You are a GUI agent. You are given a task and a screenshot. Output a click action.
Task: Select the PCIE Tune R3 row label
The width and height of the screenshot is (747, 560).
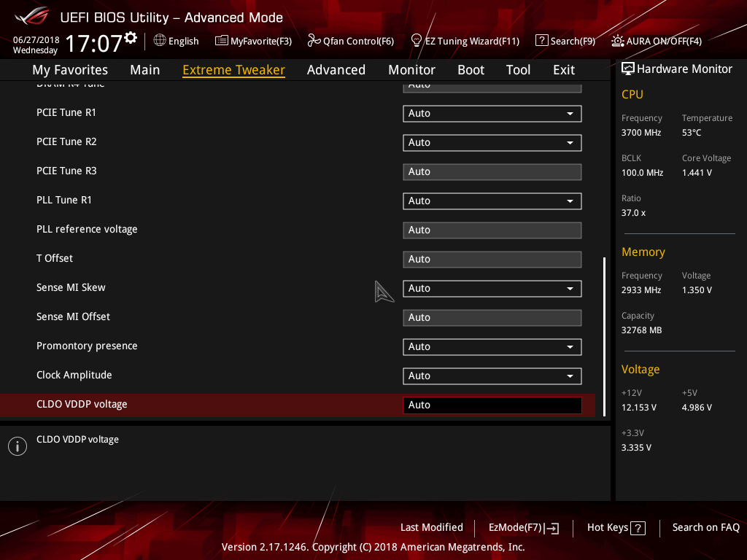[x=66, y=171]
